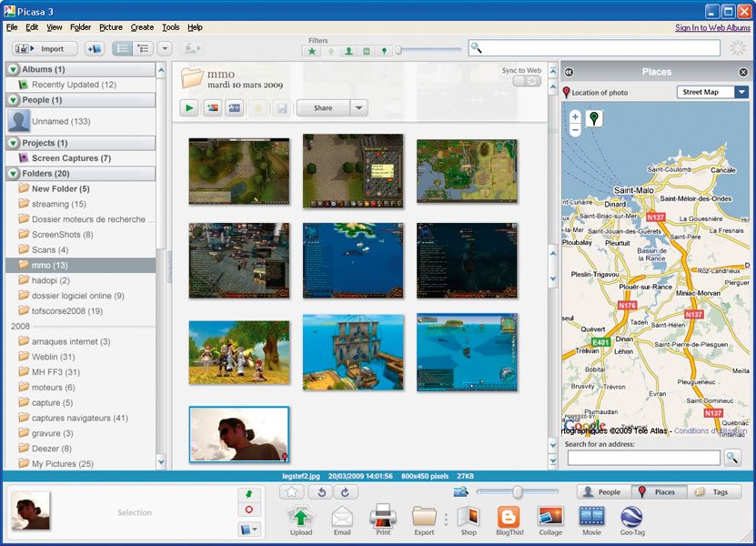Image resolution: width=756 pixels, height=546 pixels.
Task: Open the File menu
Action: pyautogui.click(x=12, y=27)
